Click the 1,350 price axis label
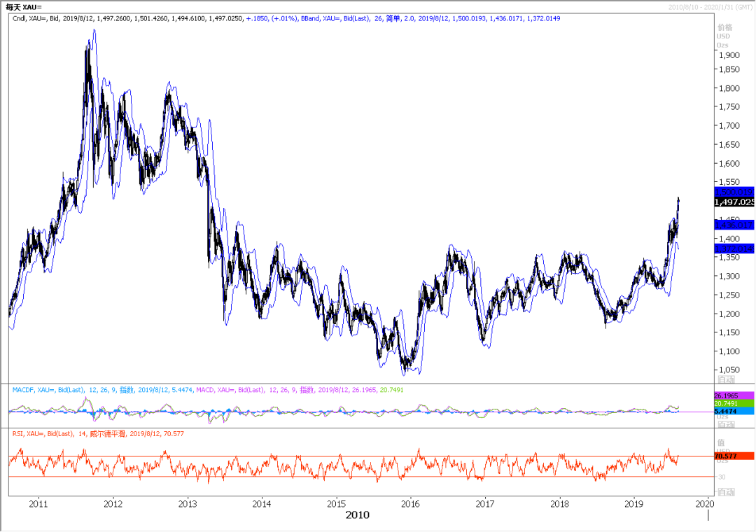 click(729, 258)
